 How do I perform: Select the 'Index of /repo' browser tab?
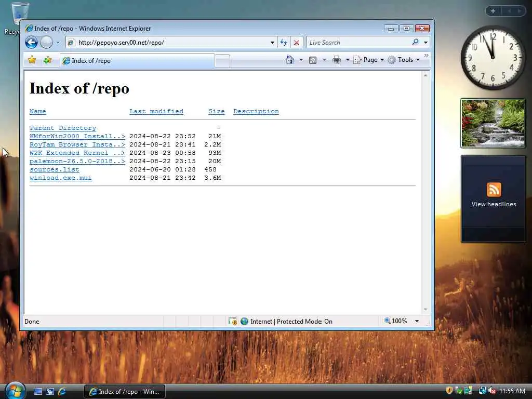pyautogui.click(x=137, y=61)
